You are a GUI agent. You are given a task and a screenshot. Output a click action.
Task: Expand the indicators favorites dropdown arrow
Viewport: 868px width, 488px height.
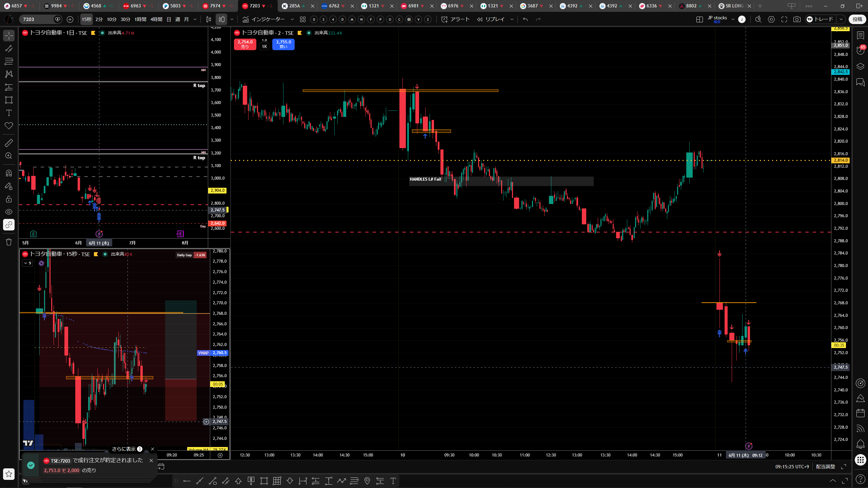(292, 19)
